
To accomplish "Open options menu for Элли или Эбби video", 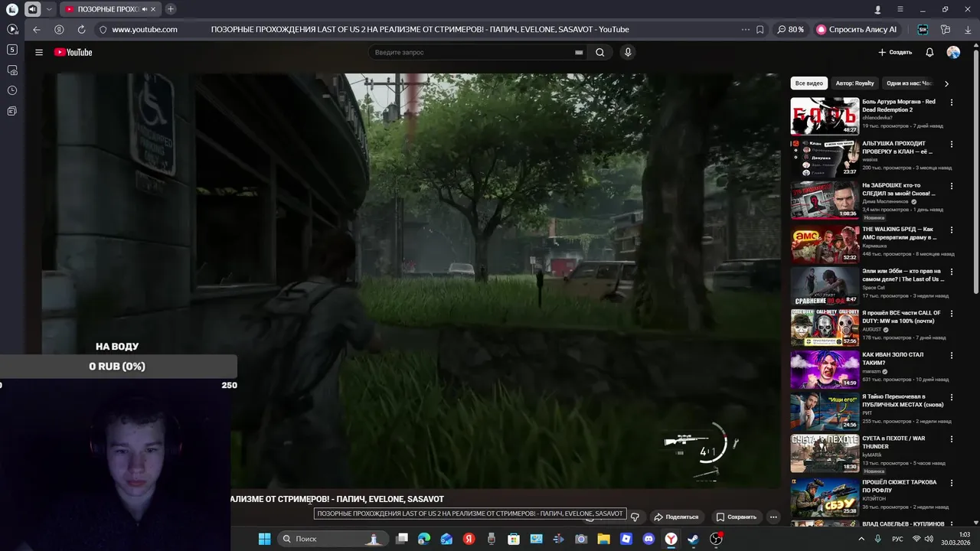I will point(952,272).
